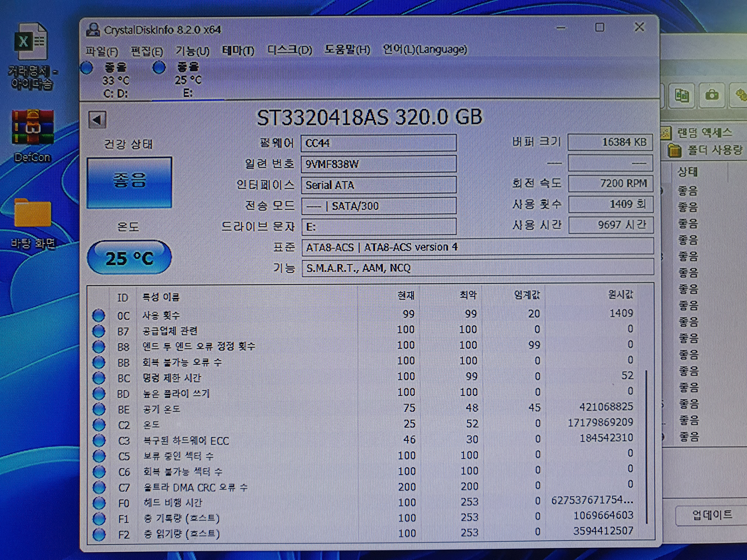The image size is (747, 560).
Task: Click status circle of row C7
Action: [x=99, y=487]
